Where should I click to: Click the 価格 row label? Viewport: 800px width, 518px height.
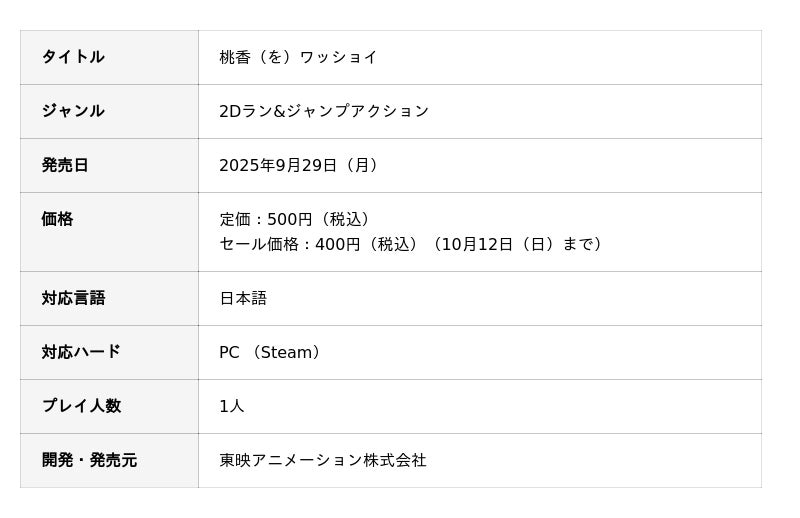click(x=57, y=219)
